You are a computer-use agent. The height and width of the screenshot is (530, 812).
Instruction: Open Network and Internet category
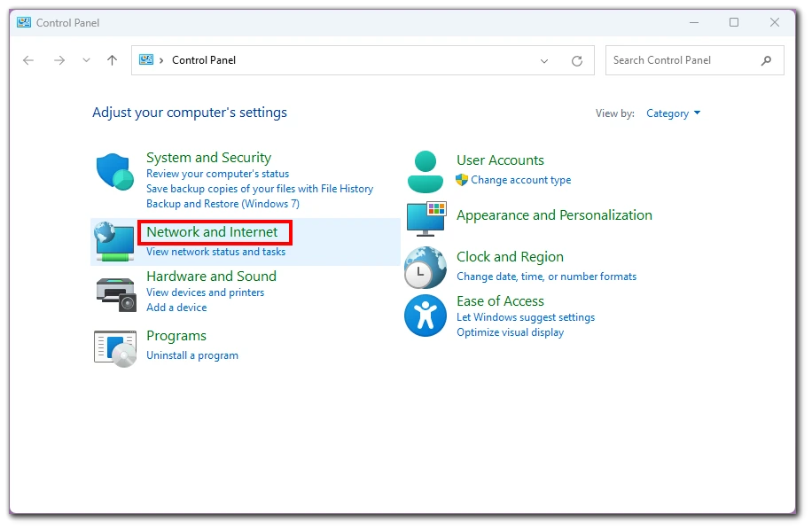(213, 232)
